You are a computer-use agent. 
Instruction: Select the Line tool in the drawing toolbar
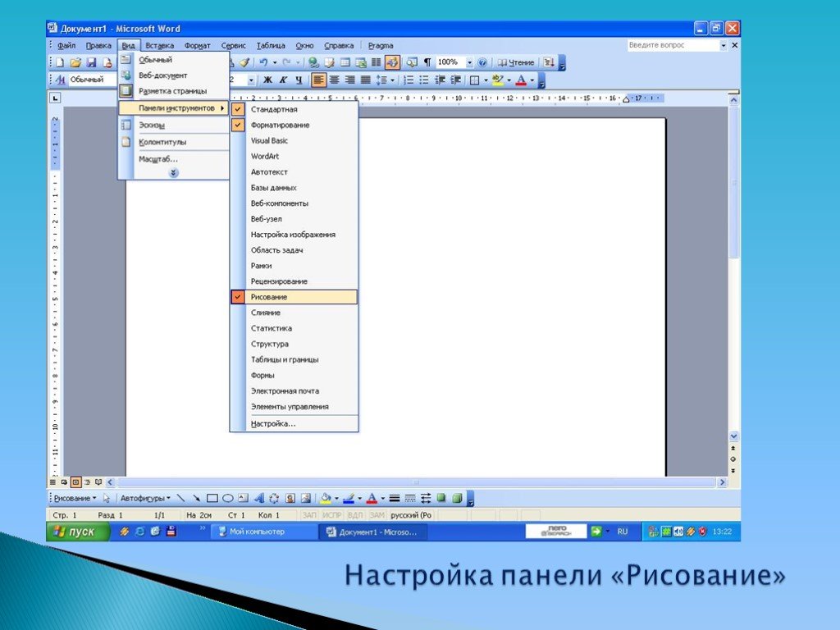tap(180, 498)
